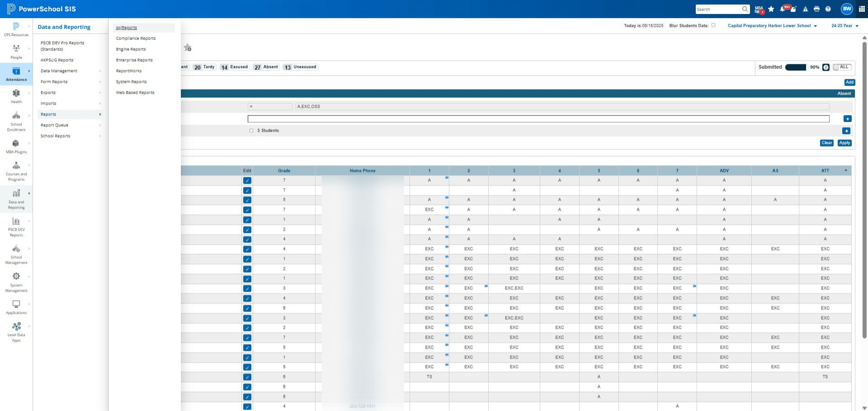Open the School Management sidebar icon
The height and width of the screenshot is (411, 868).
coord(16,248)
